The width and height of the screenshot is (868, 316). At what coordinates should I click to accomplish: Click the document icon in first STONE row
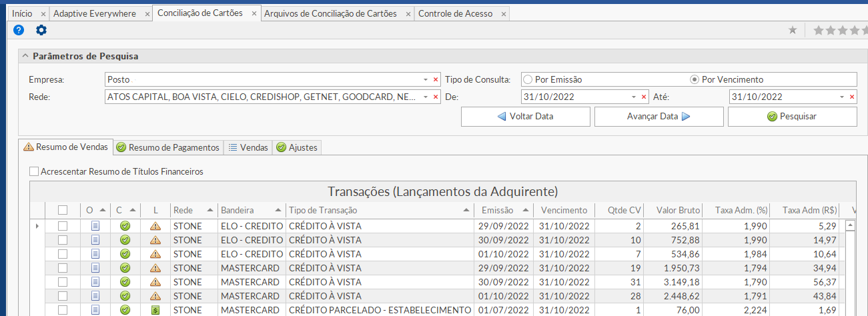pyautogui.click(x=95, y=226)
